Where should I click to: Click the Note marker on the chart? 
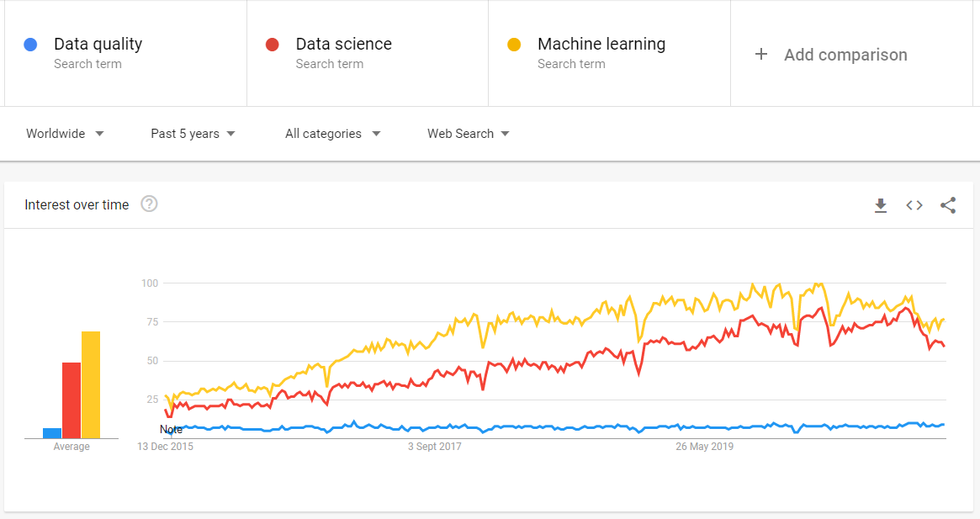[171, 430]
